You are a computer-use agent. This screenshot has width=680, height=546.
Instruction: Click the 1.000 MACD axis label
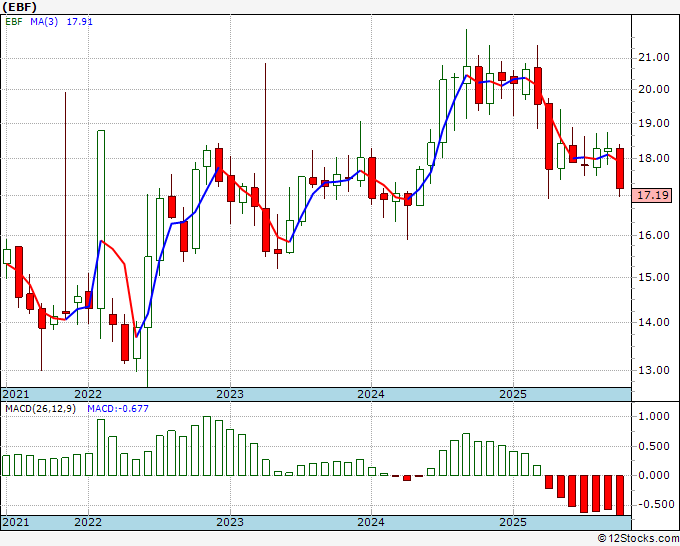tap(654, 417)
